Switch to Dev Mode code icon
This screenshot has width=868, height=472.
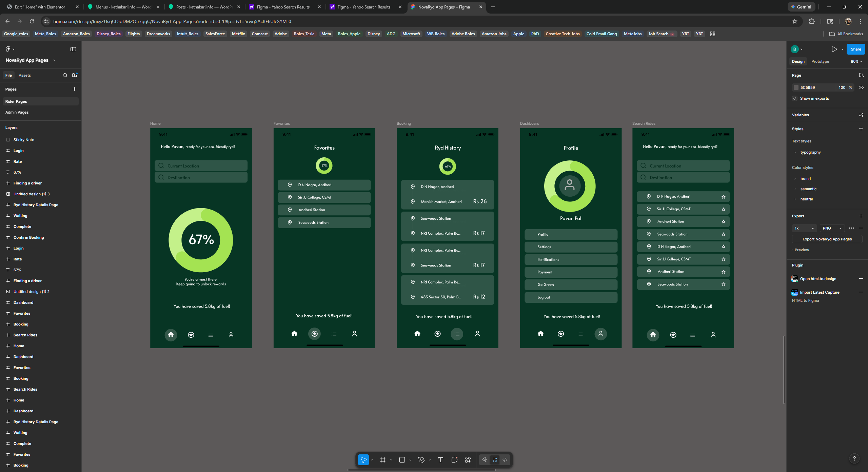coord(505,460)
